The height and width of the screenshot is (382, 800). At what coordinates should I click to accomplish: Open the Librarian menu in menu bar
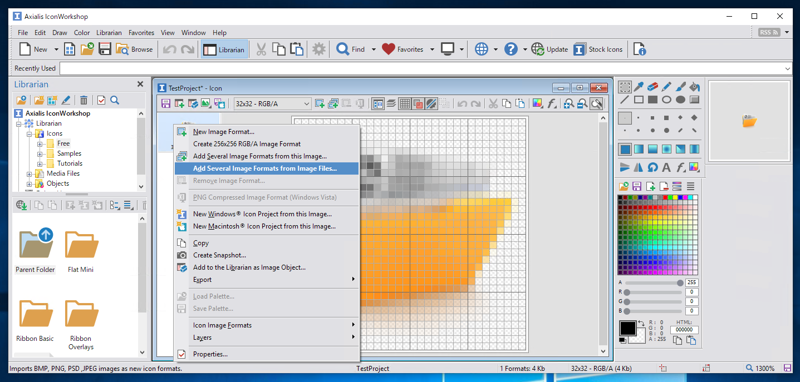(x=109, y=33)
